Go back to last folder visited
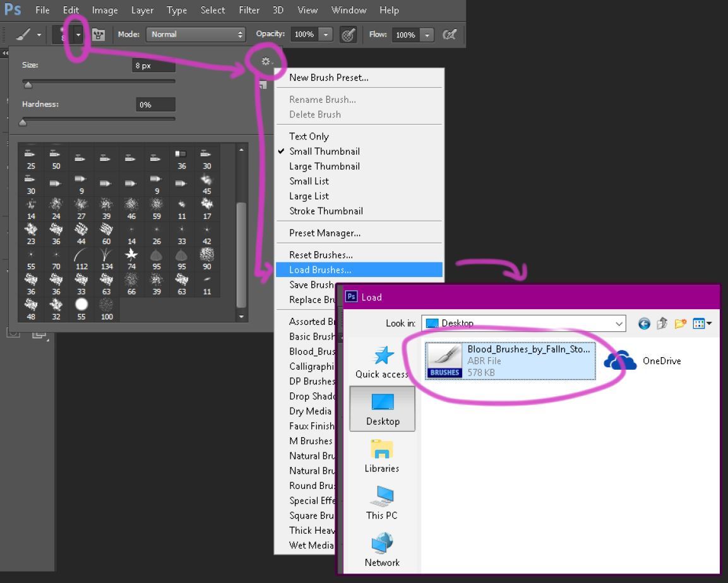728x583 pixels. [x=644, y=323]
